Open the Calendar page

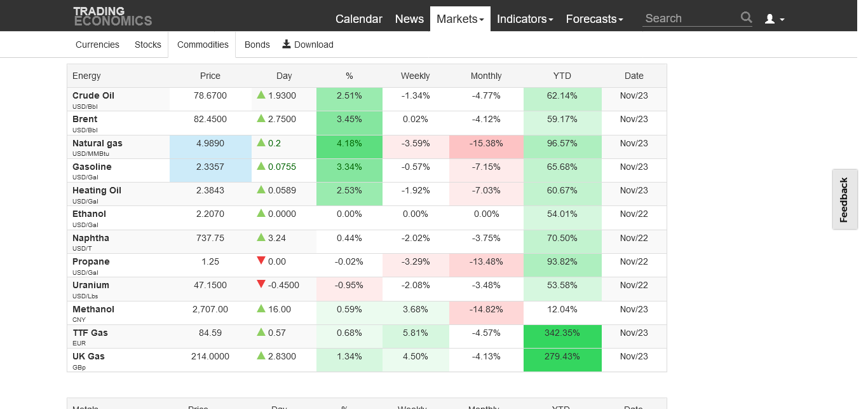click(358, 19)
